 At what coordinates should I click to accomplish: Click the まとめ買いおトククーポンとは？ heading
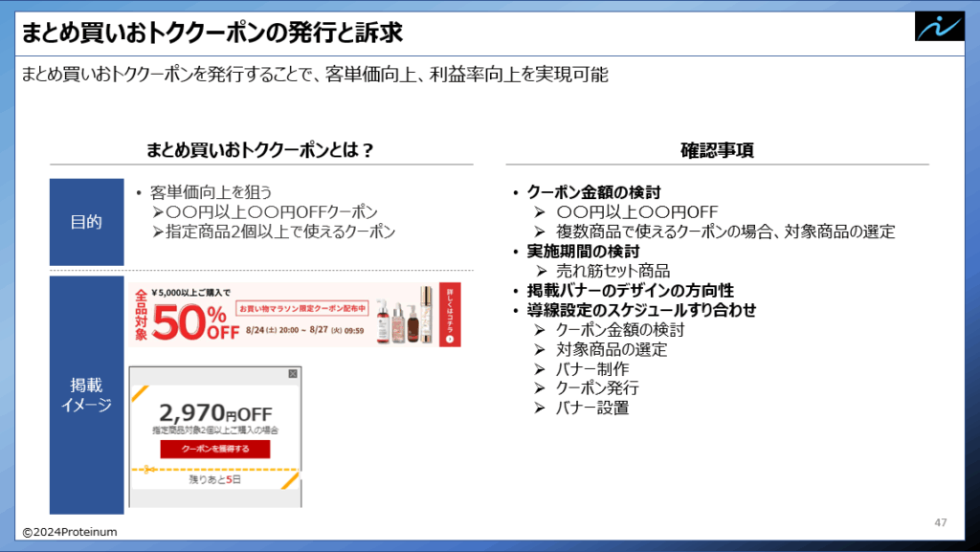tap(259, 150)
